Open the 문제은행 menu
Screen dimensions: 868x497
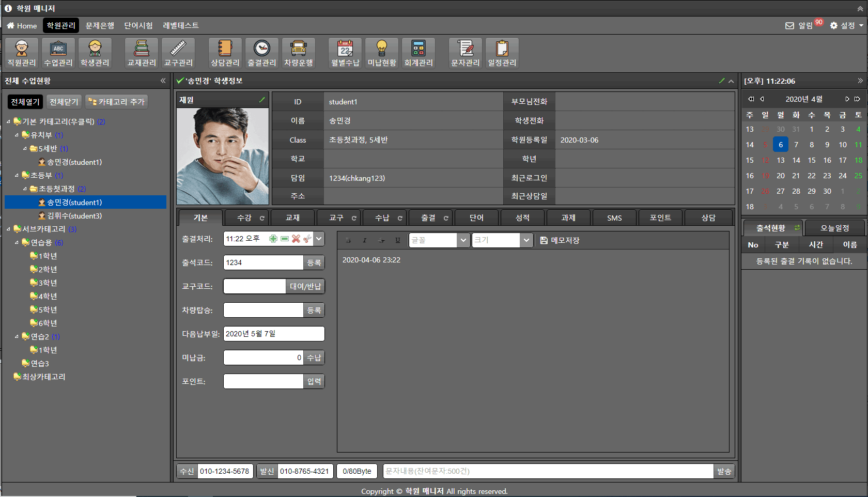coord(100,25)
